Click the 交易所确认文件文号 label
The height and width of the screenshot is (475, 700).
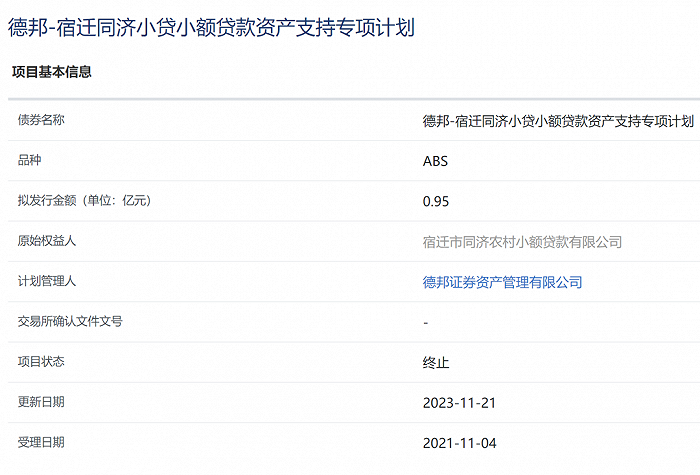(x=70, y=321)
